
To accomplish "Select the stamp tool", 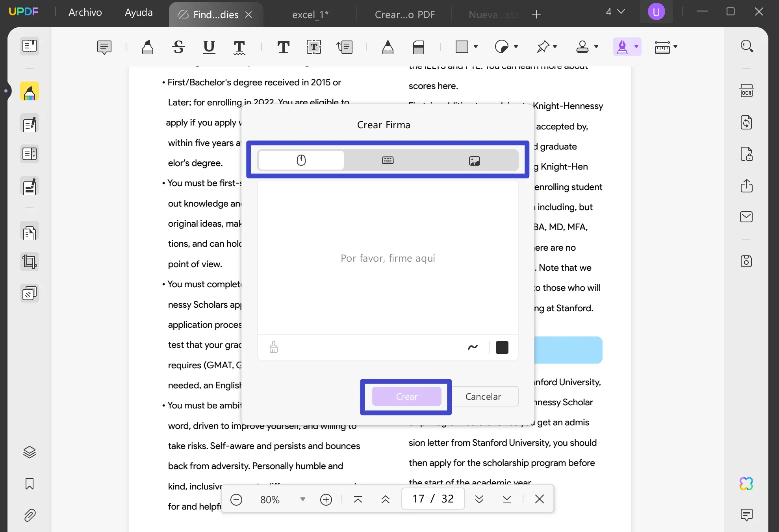I will pyautogui.click(x=582, y=47).
